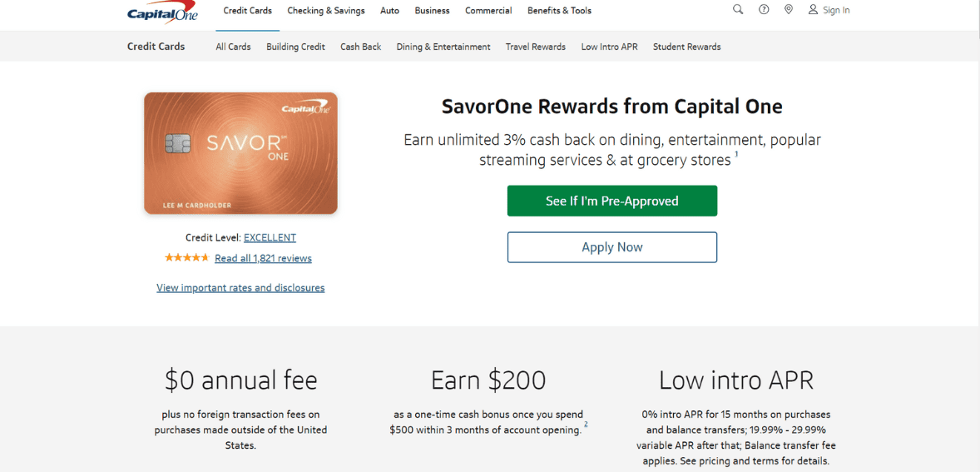
Task: Open the location finder pin icon
Action: tap(789, 10)
